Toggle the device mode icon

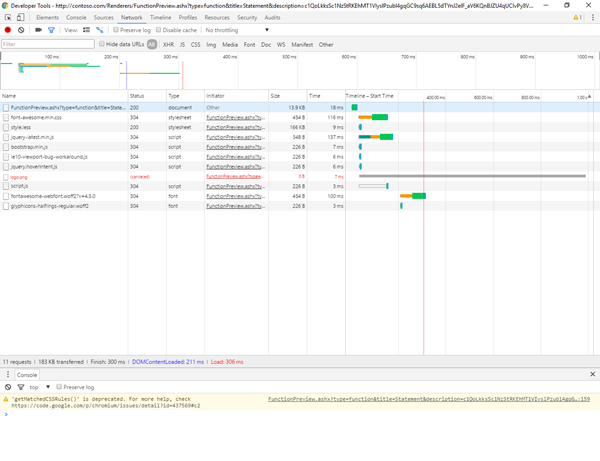(x=21, y=17)
